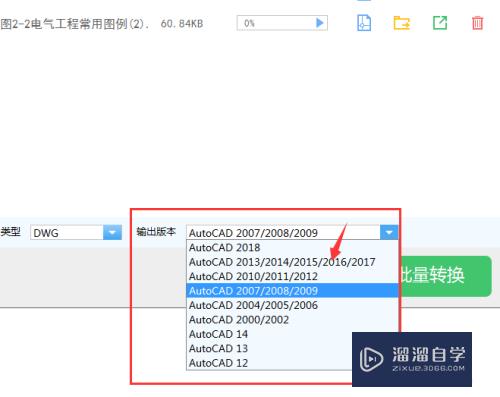
Task: Delete the file with the red trash icon
Action: [477, 23]
